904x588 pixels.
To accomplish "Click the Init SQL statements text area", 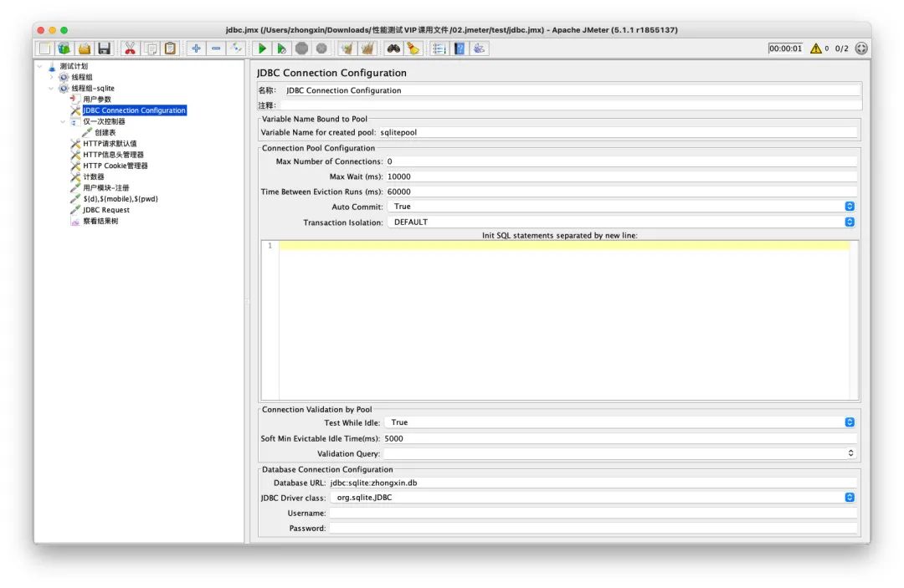I will tap(564, 321).
